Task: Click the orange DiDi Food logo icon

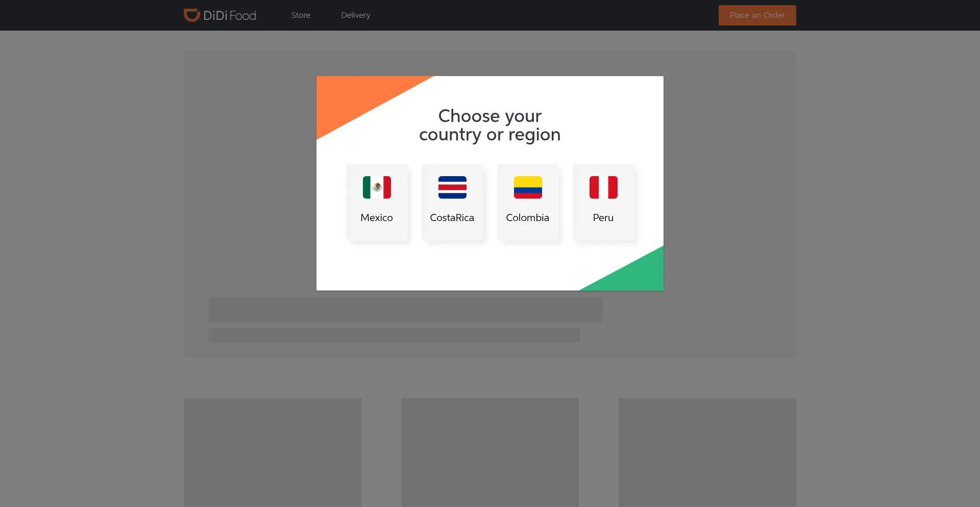Action: 191,15
